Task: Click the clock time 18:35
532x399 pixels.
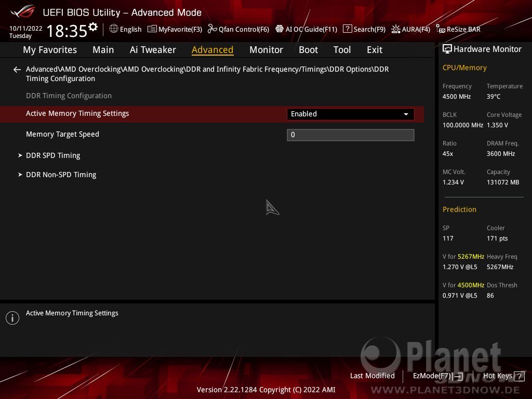Action: click(67, 31)
